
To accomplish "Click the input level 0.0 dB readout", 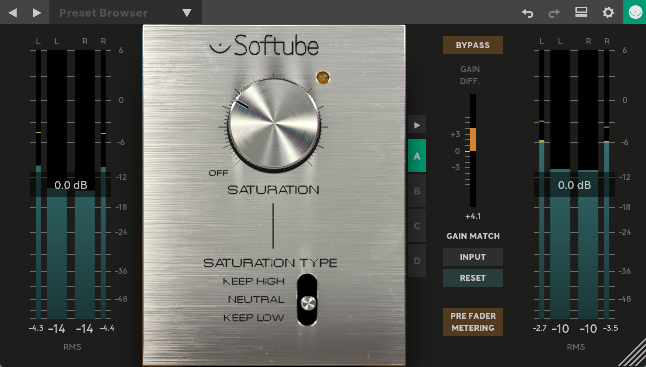I will (x=70, y=185).
